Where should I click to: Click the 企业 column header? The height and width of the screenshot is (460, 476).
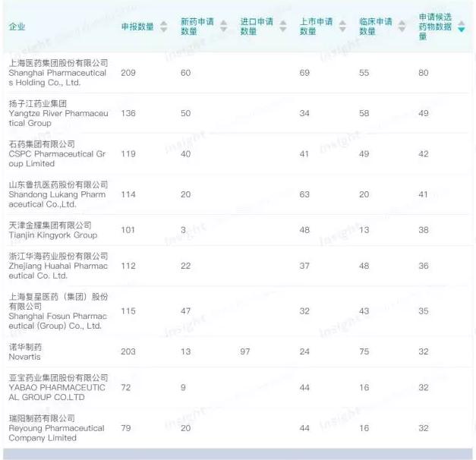(x=17, y=27)
